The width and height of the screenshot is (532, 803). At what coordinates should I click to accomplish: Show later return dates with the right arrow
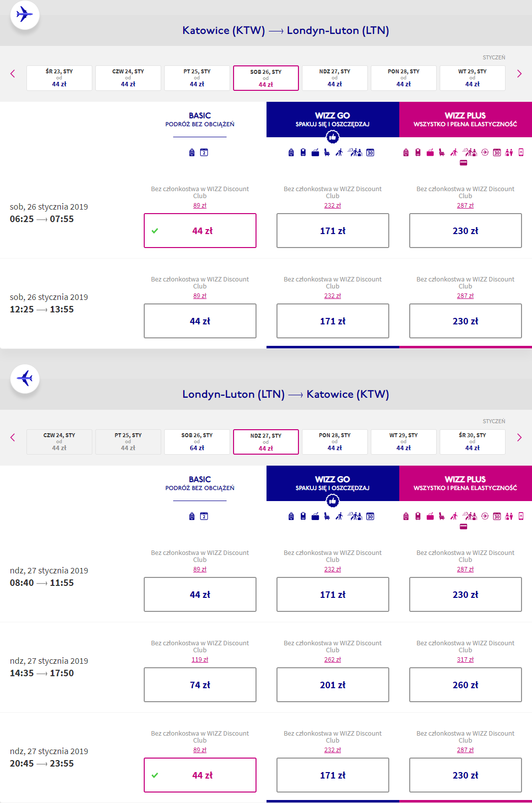pos(519,438)
